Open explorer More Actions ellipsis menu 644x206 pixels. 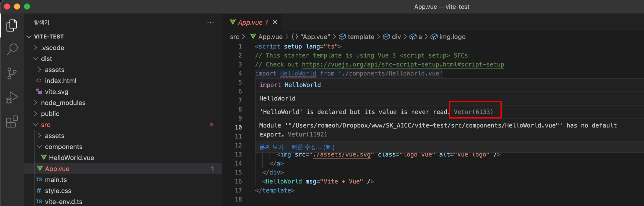[210, 22]
